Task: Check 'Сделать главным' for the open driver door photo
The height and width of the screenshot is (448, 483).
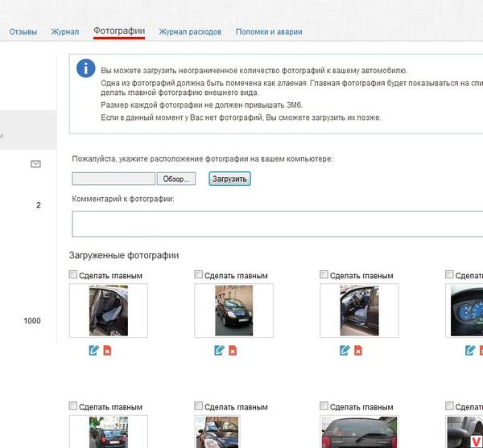Action: [324, 274]
